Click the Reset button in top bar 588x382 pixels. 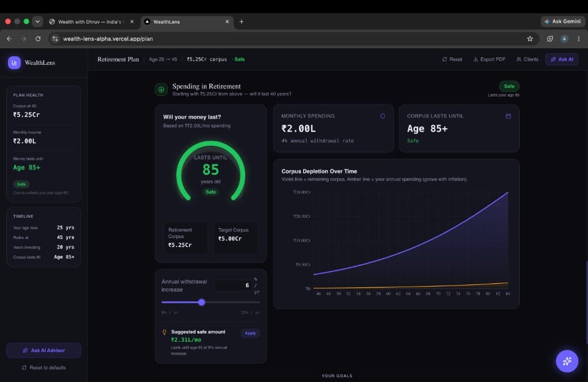tap(452, 59)
